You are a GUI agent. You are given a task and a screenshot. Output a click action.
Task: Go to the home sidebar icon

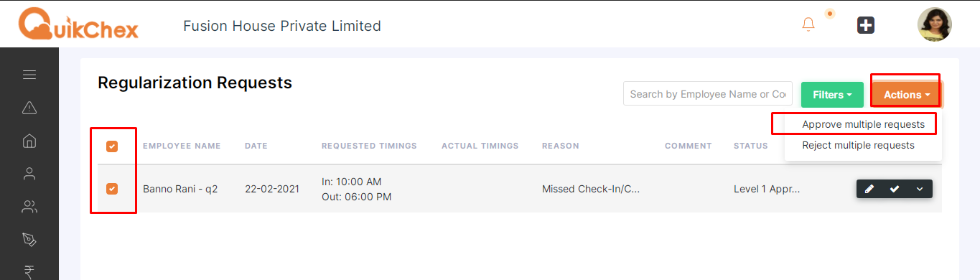pos(29,141)
